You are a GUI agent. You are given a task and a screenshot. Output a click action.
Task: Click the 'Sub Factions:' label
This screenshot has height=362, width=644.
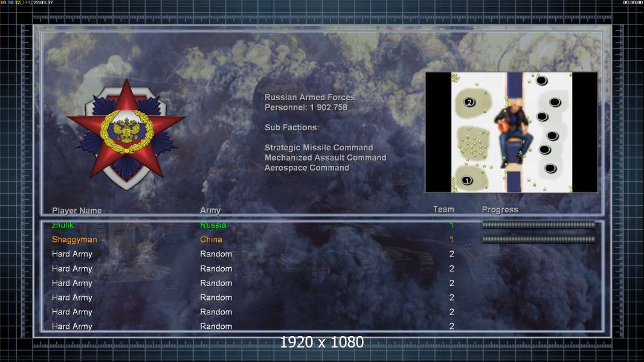click(x=292, y=127)
